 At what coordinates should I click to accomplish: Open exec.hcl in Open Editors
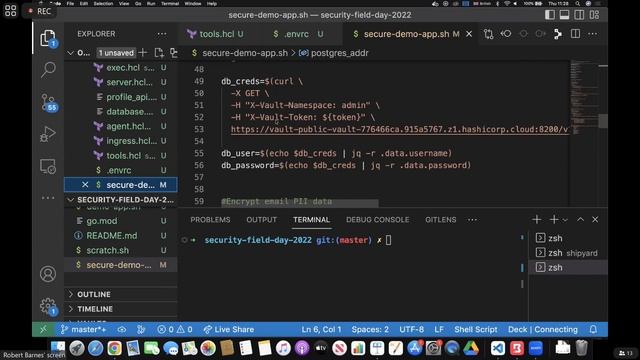pyautogui.click(x=121, y=68)
